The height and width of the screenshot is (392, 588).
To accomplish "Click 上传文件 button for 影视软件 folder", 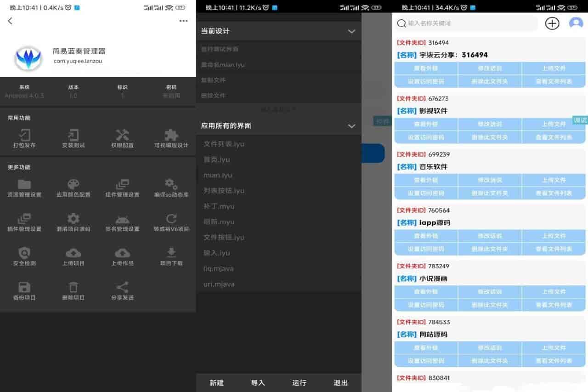I will pyautogui.click(x=554, y=124).
